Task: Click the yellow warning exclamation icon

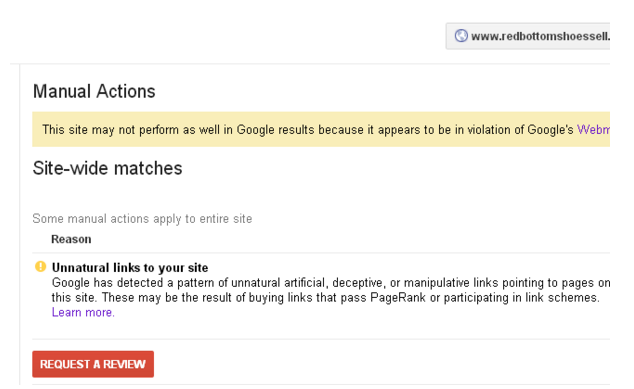Action: [40, 266]
